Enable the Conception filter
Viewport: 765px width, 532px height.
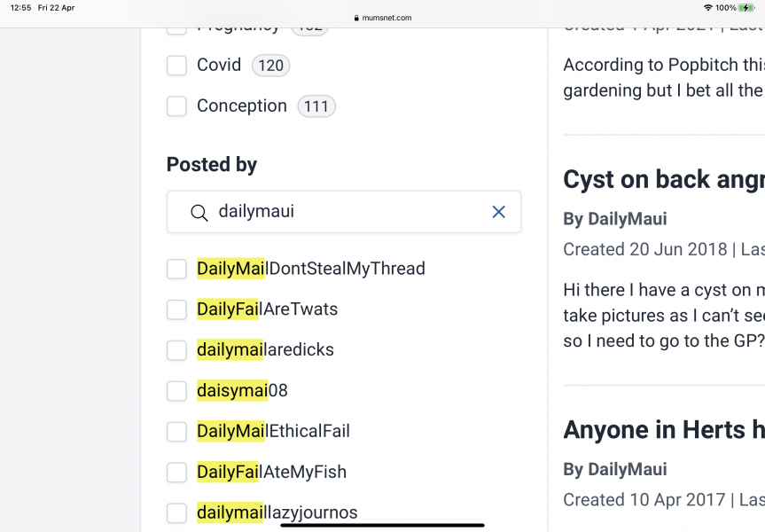[176, 106]
